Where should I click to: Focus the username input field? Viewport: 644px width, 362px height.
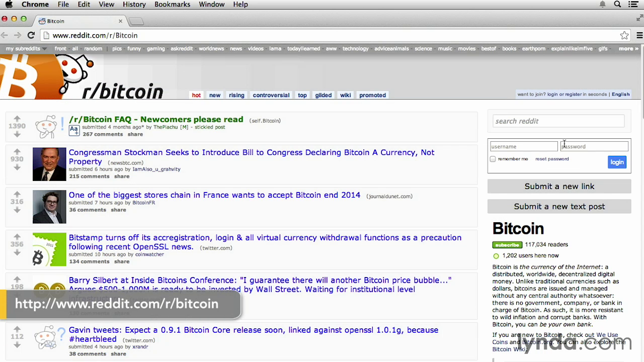pyautogui.click(x=524, y=146)
